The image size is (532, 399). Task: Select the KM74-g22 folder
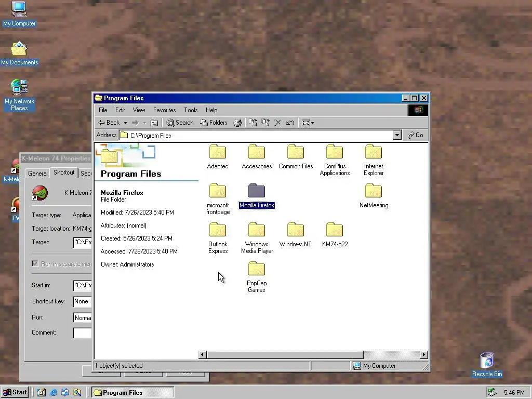coord(335,235)
